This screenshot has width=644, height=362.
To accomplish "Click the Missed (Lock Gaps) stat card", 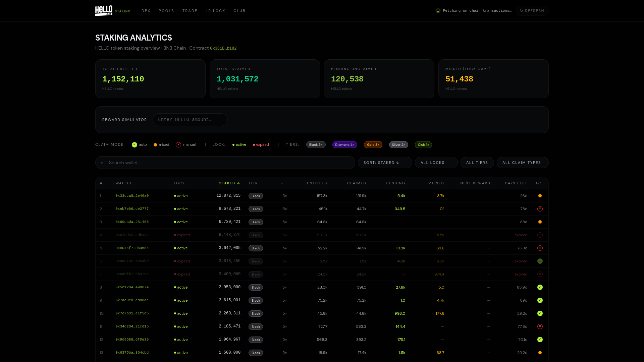I will 493,79.
